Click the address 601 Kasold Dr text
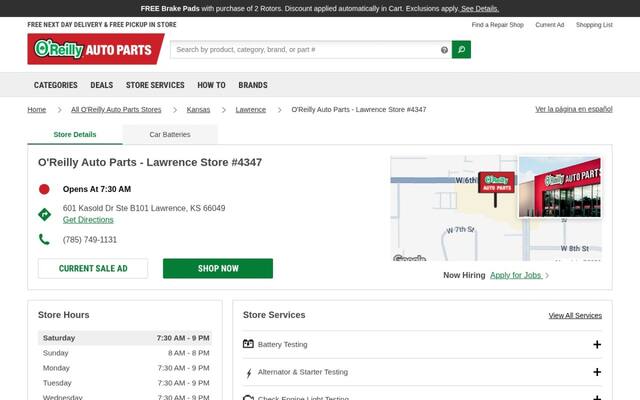Viewport: 640px width, 400px height. pos(144,208)
